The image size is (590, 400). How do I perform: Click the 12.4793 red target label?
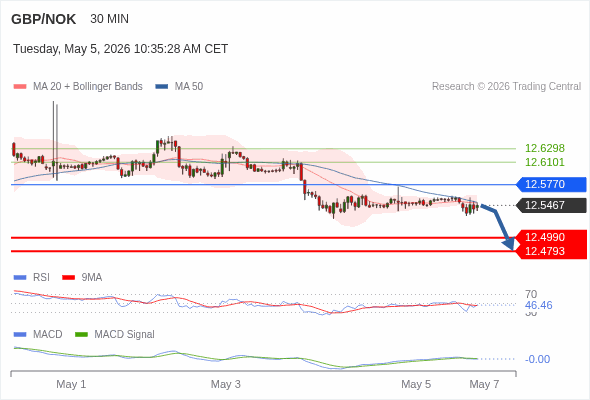pyautogui.click(x=551, y=251)
